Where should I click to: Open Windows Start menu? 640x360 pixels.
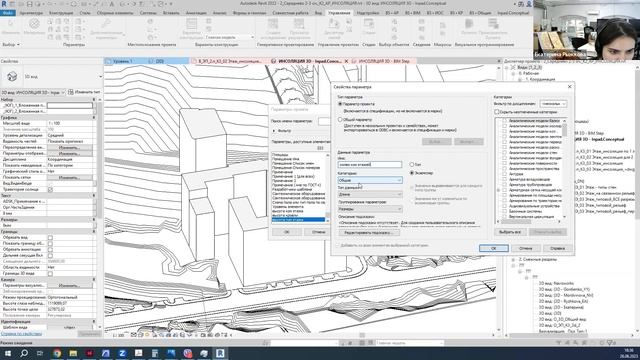click(x=7, y=353)
